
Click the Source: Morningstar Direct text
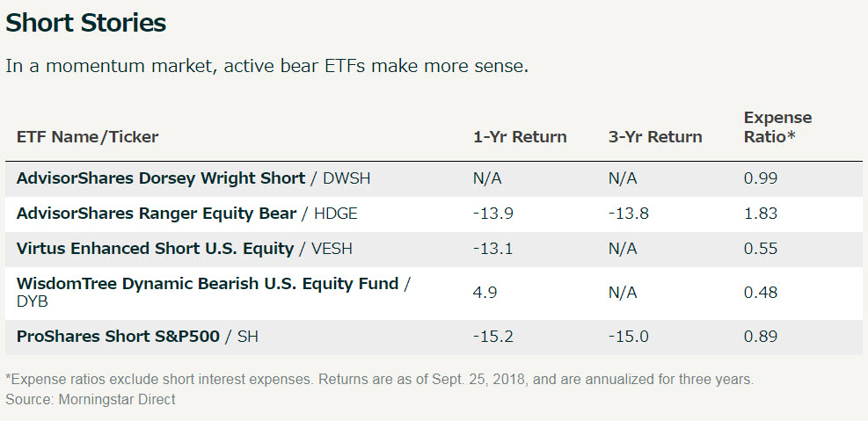[91, 399]
